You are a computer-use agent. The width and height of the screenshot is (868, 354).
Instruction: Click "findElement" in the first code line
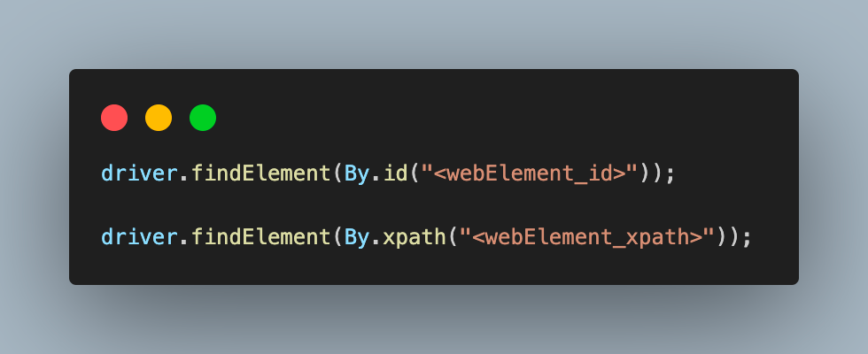pyautogui.click(x=260, y=173)
